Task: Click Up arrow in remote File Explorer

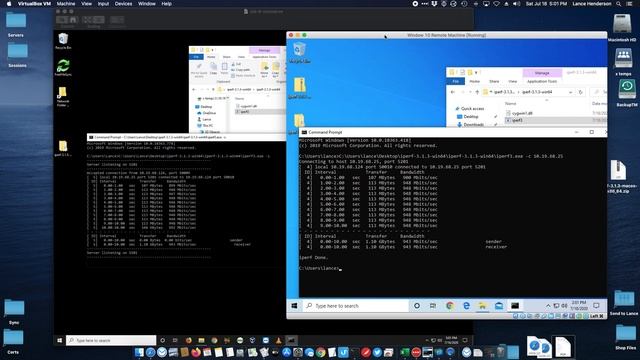Action: point(477,92)
